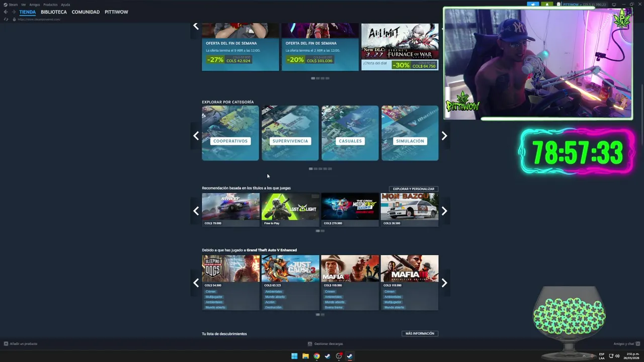Click EXPLORAR Y PERSONALIZAR button
644x362 pixels.
pyautogui.click(x=414, y=189)
